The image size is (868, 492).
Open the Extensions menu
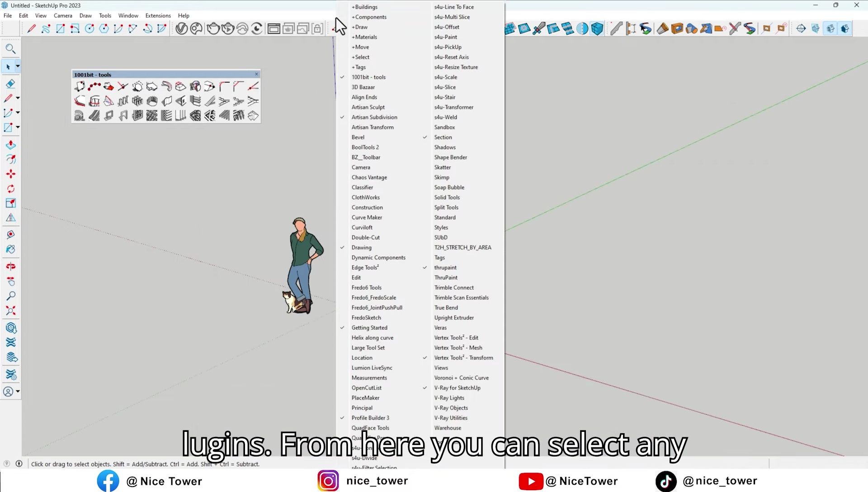pyautogui.click(x=158, y=15)
